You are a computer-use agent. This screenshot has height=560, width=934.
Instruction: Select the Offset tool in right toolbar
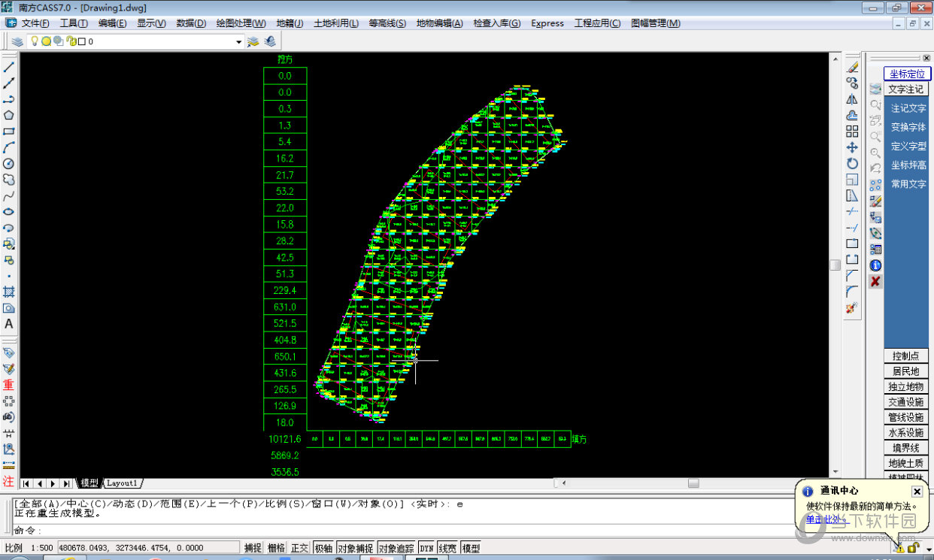coord(853,115)
